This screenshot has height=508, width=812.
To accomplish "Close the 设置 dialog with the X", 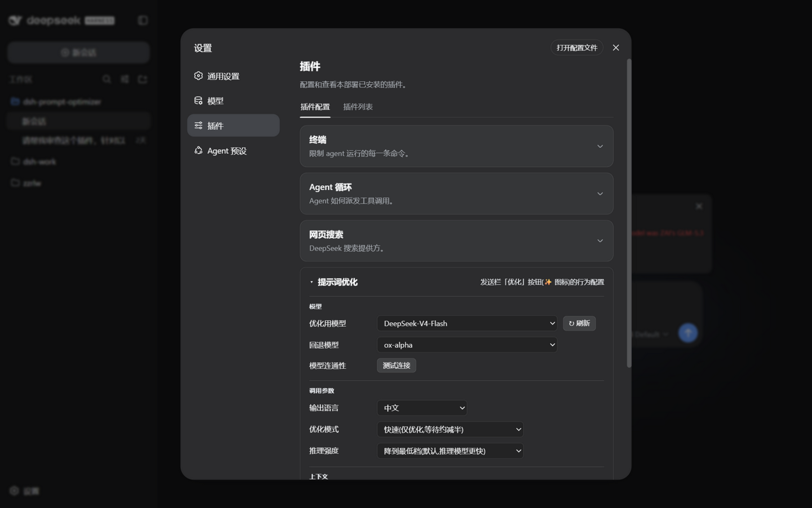I will [x=616, y=48].
